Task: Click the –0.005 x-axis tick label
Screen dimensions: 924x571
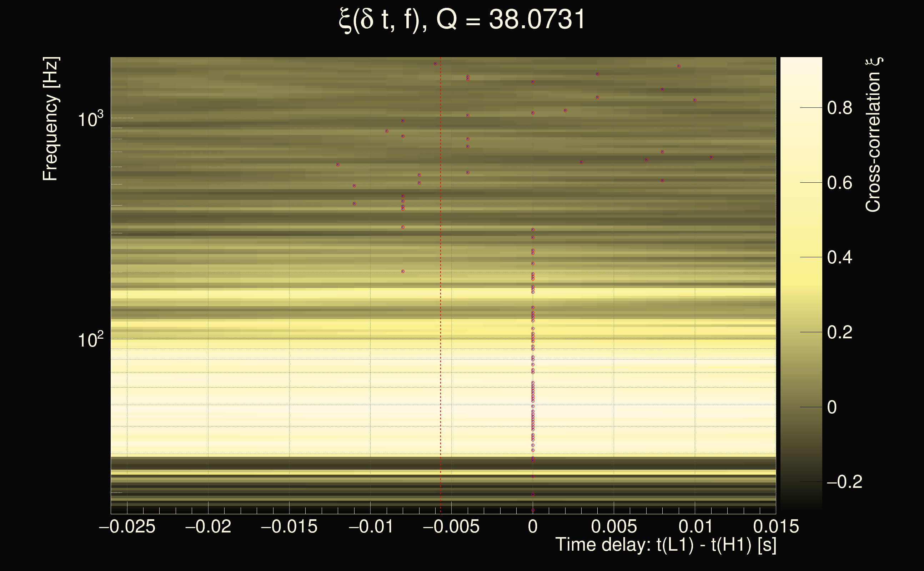Action: click(x=451, y=527)
